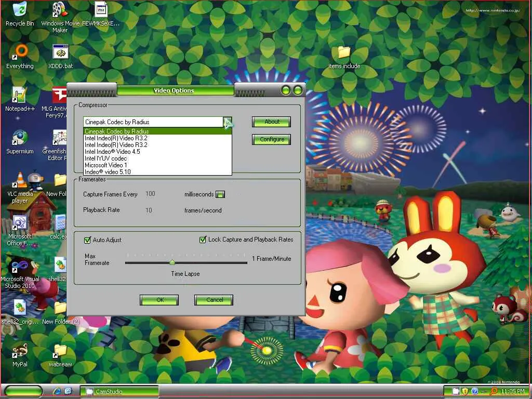Launch Internet Explorer from the quick launch bar
Screen dimensions: 532x399
click(x=57, y=391)
